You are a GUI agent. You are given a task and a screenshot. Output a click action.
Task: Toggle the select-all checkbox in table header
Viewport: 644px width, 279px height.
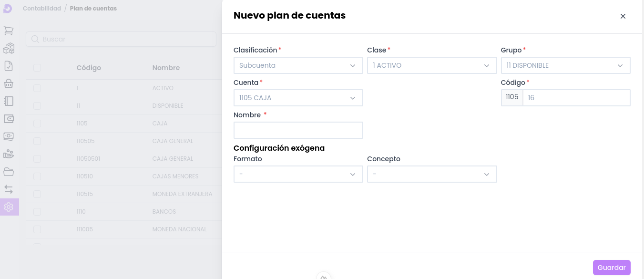(37, 68)
